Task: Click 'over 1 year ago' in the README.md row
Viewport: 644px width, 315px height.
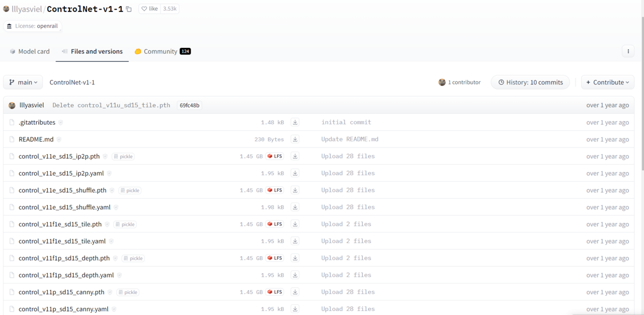Action: (x=607, y=139)
